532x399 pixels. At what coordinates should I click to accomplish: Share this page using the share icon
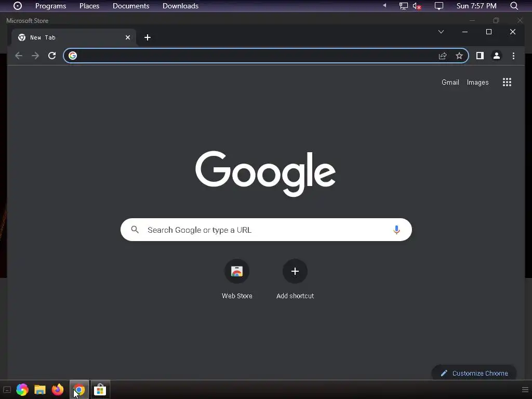tap(443, 56)
